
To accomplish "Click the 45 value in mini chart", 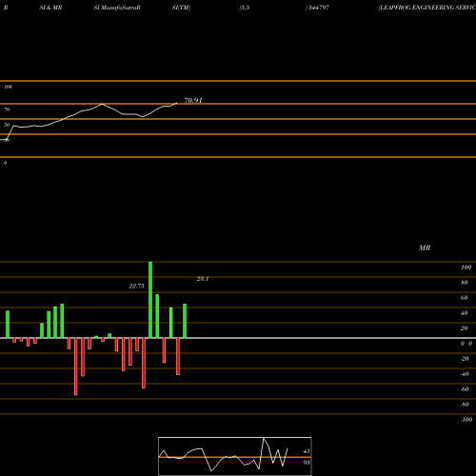I will pyautogui.click(x=307, y=451).
